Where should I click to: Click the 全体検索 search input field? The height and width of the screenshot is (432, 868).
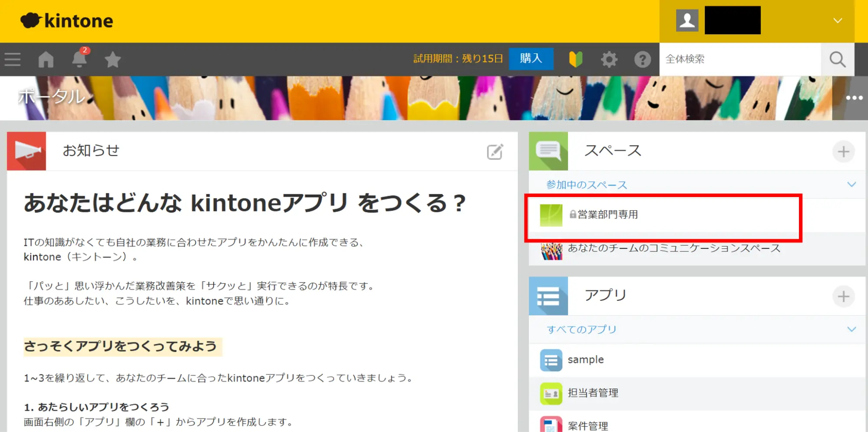click(739, 59)
